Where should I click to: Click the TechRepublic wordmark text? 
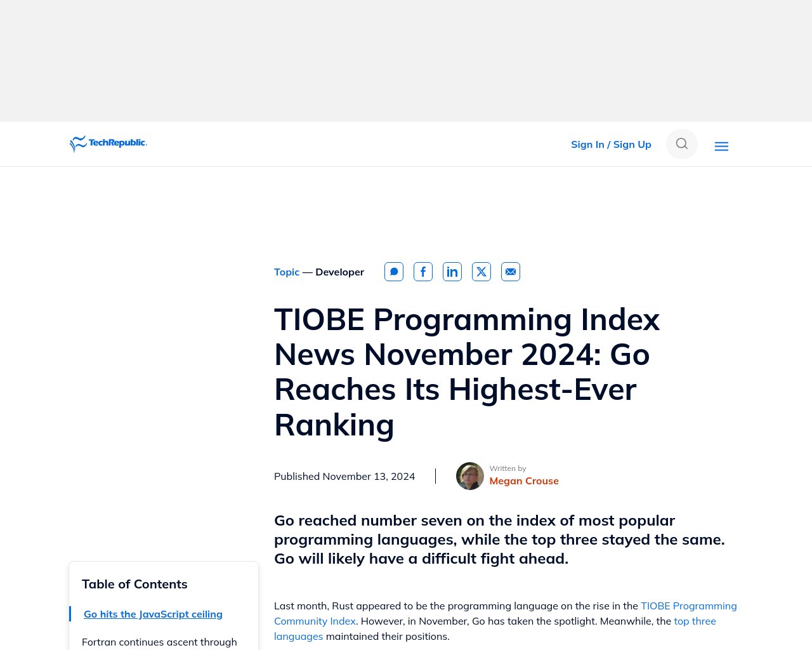pyautogui.click(x=117, y=143)
